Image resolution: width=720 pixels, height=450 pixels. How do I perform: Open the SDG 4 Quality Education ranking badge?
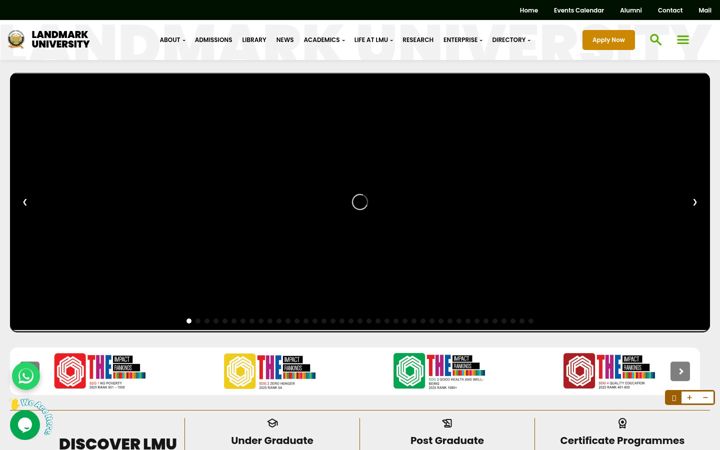point(609,371)
